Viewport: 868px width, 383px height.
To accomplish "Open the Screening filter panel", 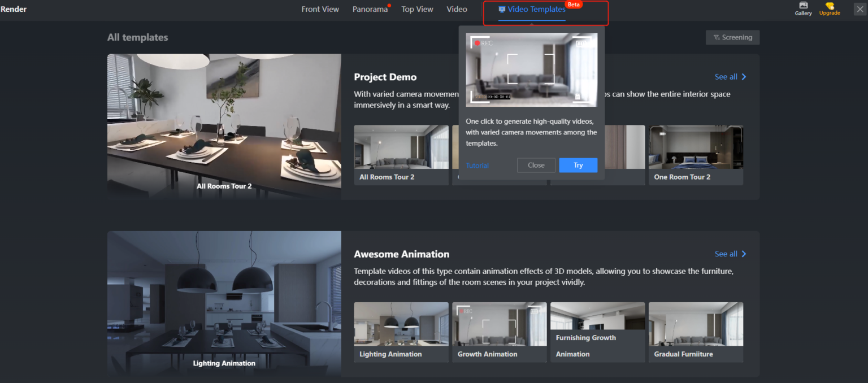I will tap(733, 37).
